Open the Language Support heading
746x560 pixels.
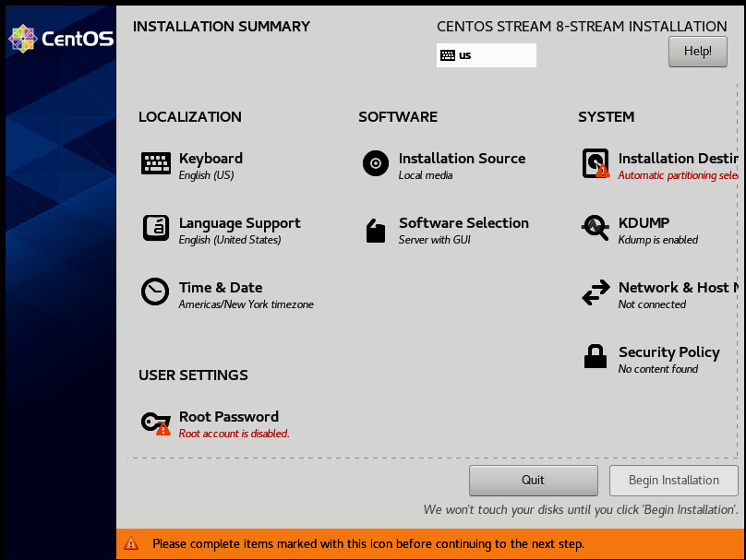coord(240,223)
